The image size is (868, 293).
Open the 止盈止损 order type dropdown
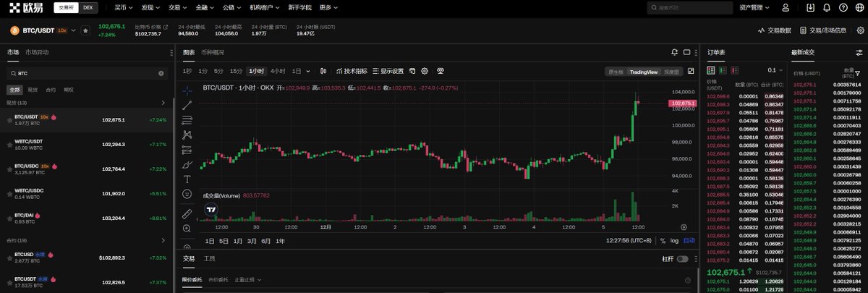250,279
